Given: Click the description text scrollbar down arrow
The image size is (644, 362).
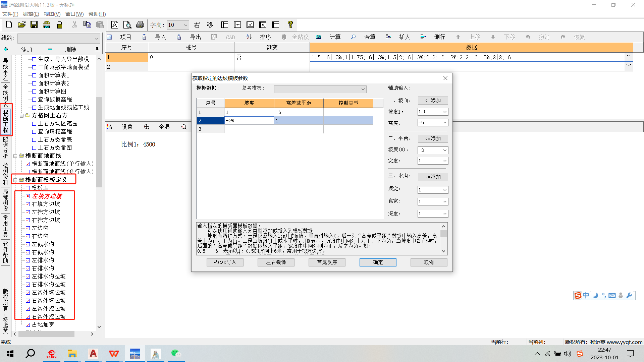Looking at the screenshot, I should (x=443, y=251).
